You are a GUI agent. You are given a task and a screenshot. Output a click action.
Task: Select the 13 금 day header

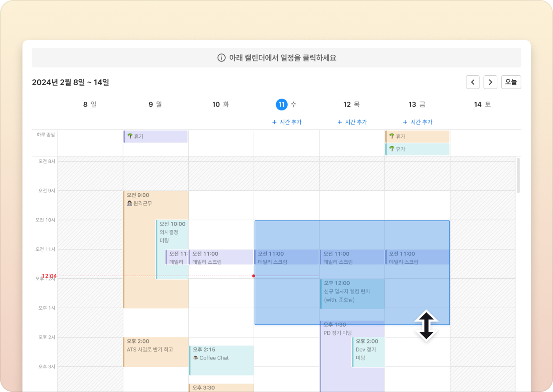(417, 104)
